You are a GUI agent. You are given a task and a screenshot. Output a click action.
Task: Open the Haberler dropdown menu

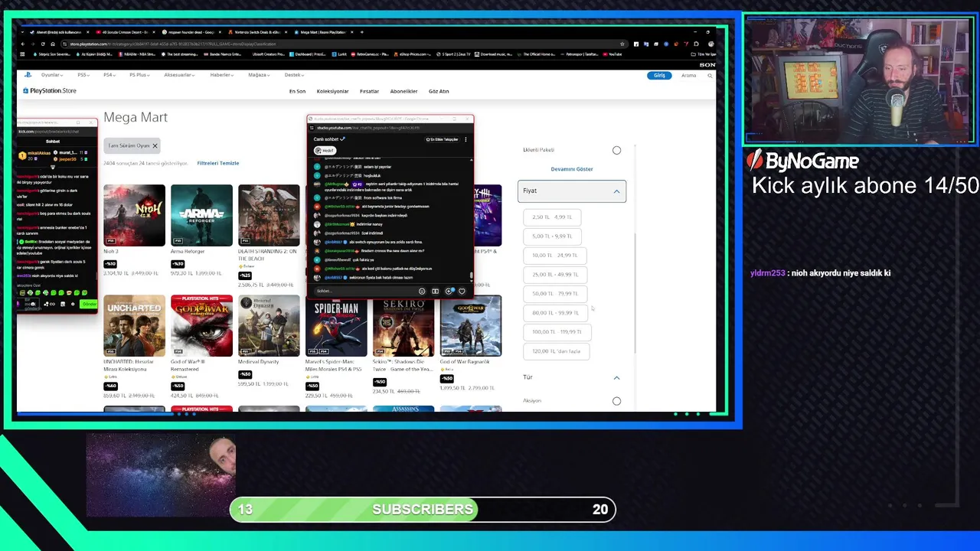tap(222, 75)
